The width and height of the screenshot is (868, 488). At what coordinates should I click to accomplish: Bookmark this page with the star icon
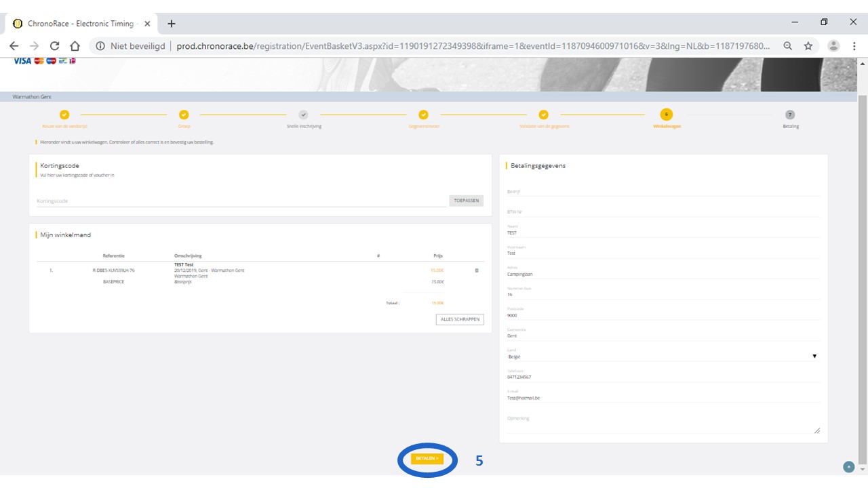[808, 46]
